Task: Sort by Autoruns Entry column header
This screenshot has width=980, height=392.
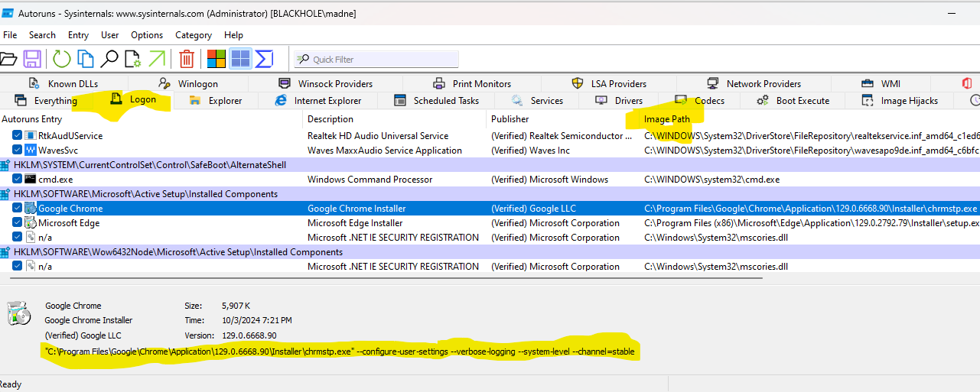Action: (x=151, y=119)
